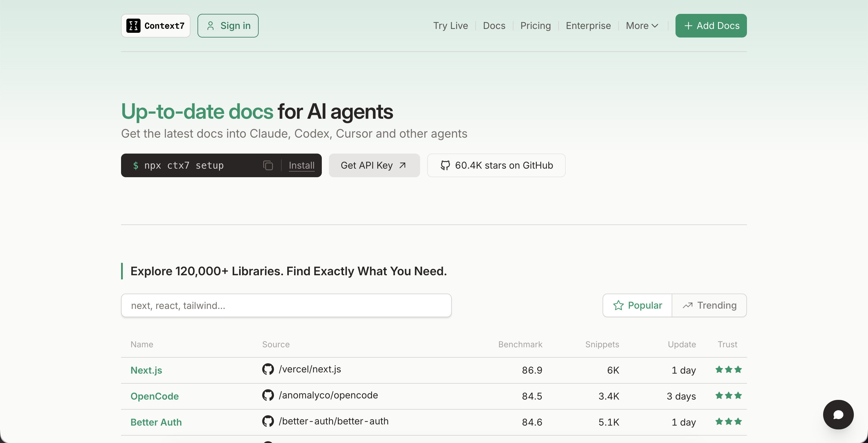Click the Up-to-date docs headline
The height and width of the screenshot is (443, 868).
257,111
